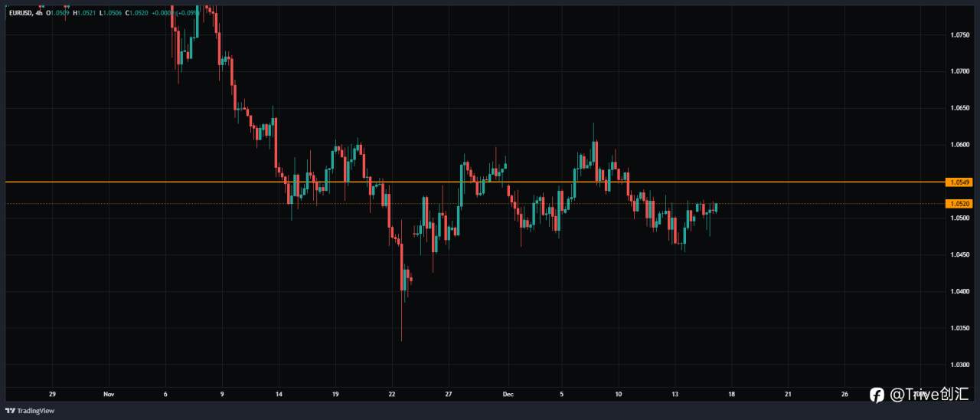The image size is (980, 420).
Task: Click the 1.0300 price axis label
Action: click(x=961, y=366)
